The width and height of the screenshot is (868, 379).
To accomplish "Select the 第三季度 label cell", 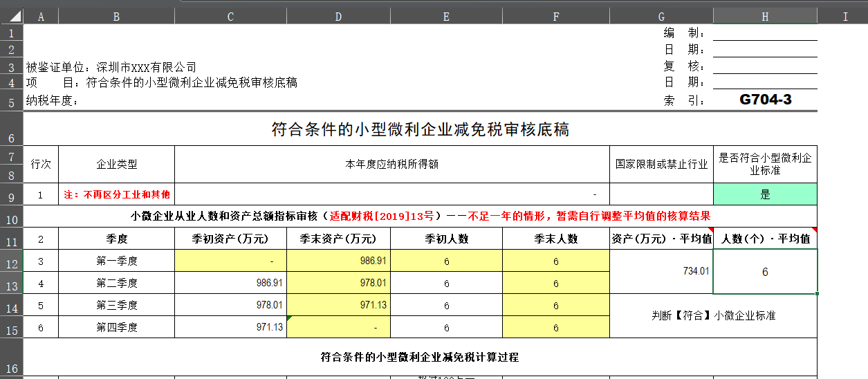I will pyautogui.click(x=116, y=305).
